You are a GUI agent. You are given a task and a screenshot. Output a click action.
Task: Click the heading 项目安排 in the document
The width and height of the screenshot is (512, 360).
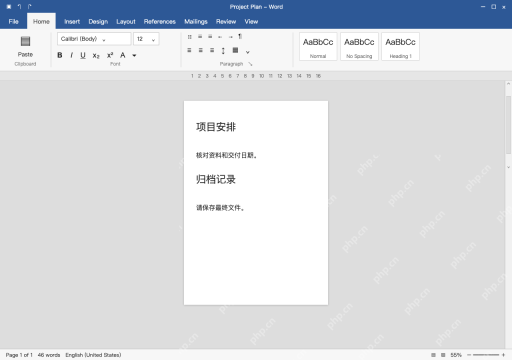point(216,127)
